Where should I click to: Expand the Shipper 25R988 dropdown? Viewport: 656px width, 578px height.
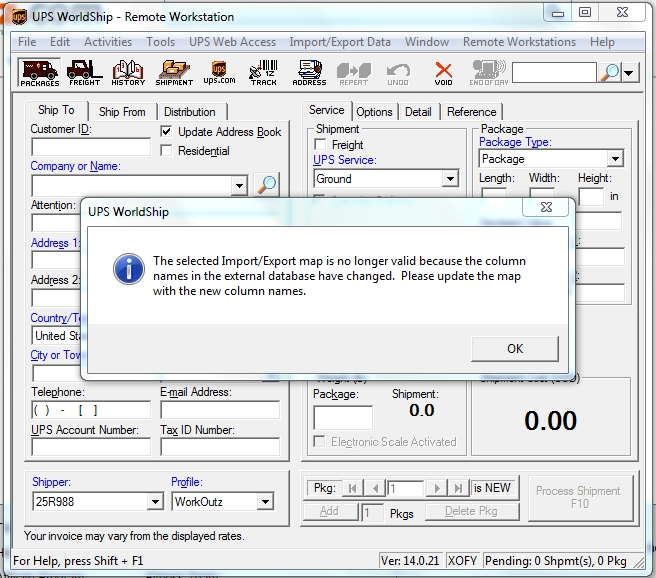[155, 501]
